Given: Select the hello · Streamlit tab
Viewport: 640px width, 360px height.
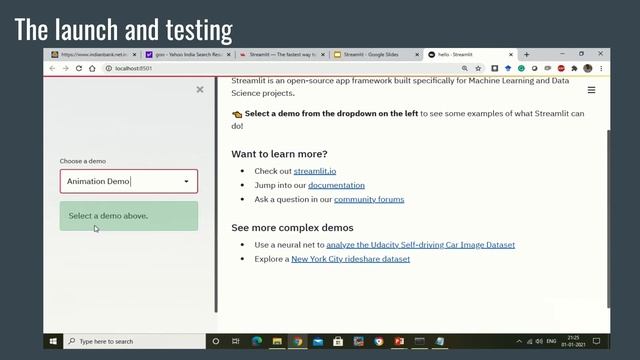Looking at the screenshot, I should pos(470,54).
